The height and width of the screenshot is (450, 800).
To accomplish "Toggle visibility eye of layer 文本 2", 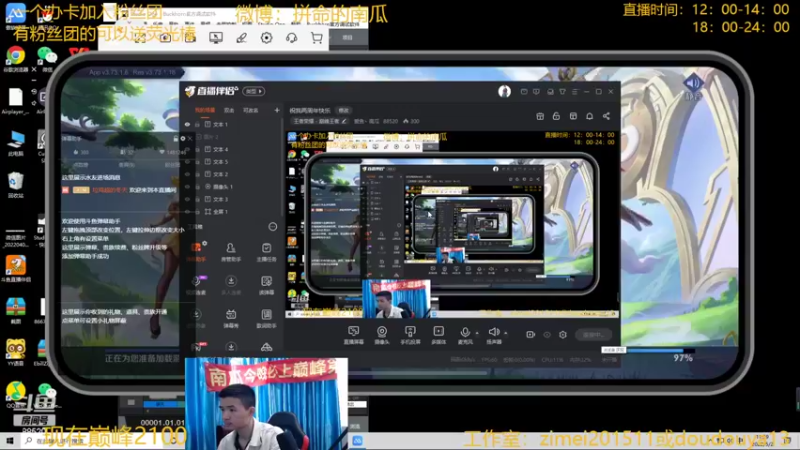I will [x=187, y=174].
